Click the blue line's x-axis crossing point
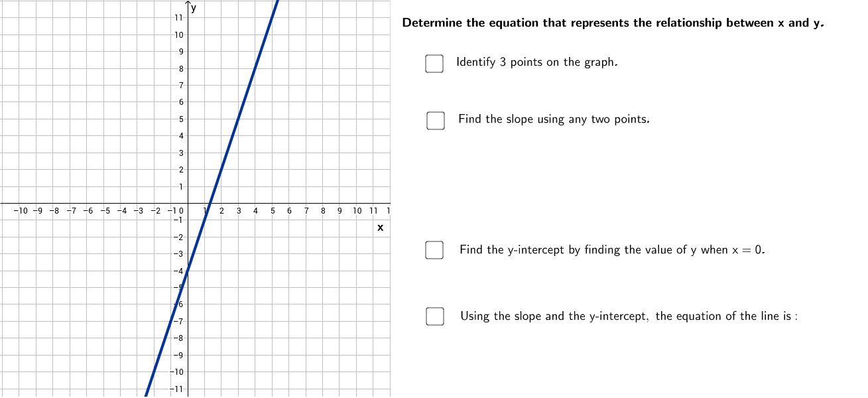The image size is (868, 398). pyautogui.click(x=210, y=204)
